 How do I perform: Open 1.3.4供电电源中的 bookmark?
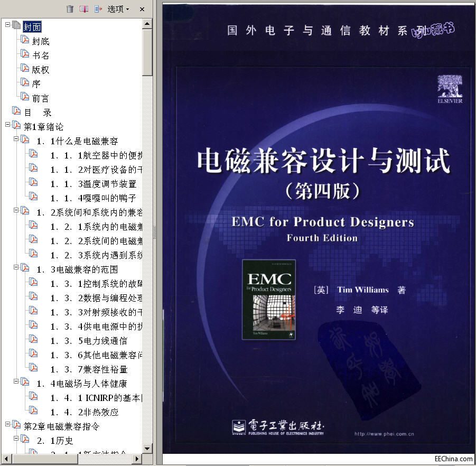coord(96,327)
